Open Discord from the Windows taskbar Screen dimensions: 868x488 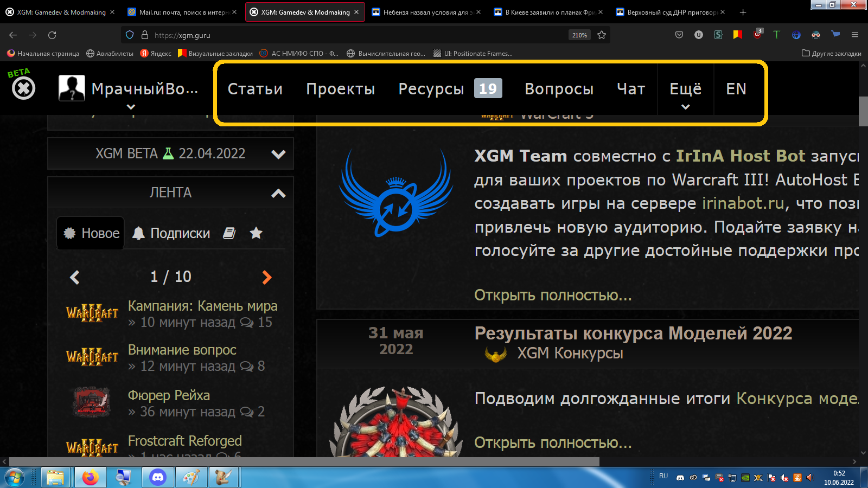tap(158, 477)
